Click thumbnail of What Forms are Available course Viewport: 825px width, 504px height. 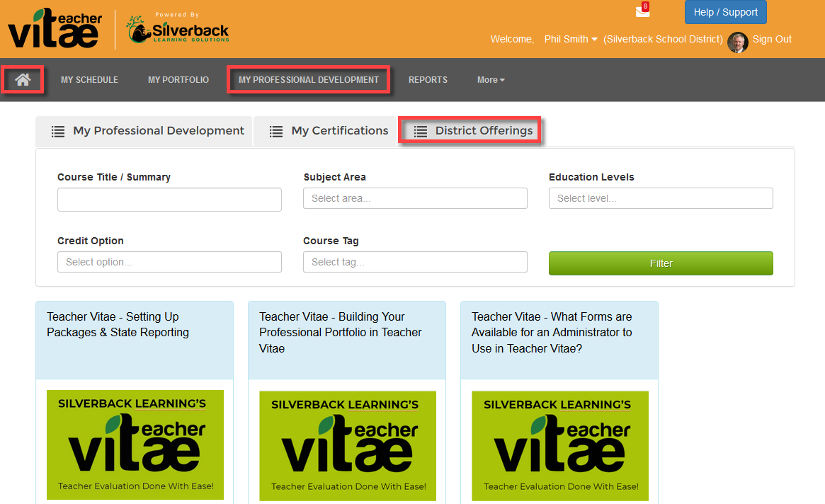[560, 446]
